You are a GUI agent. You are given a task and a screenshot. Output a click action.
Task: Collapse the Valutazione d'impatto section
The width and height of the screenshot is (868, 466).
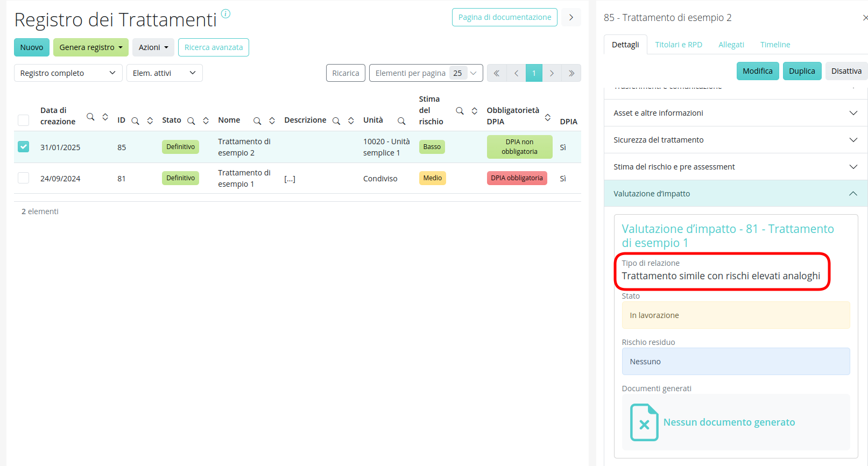(736, 194)
